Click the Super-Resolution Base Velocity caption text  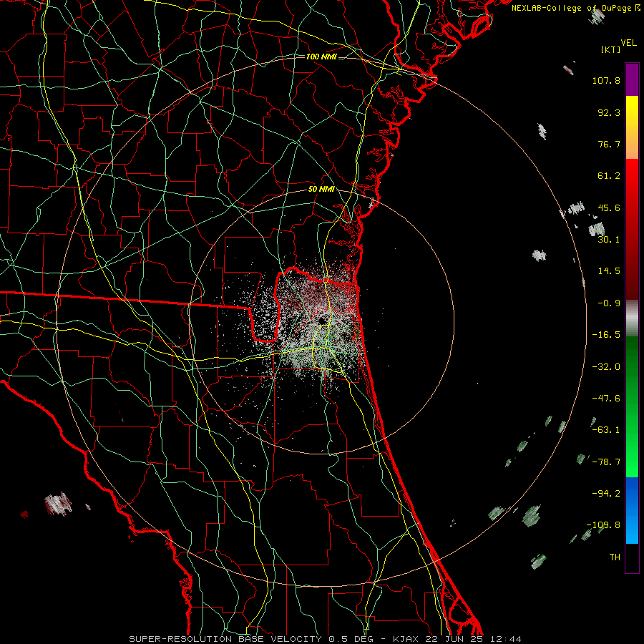[325, 639]
